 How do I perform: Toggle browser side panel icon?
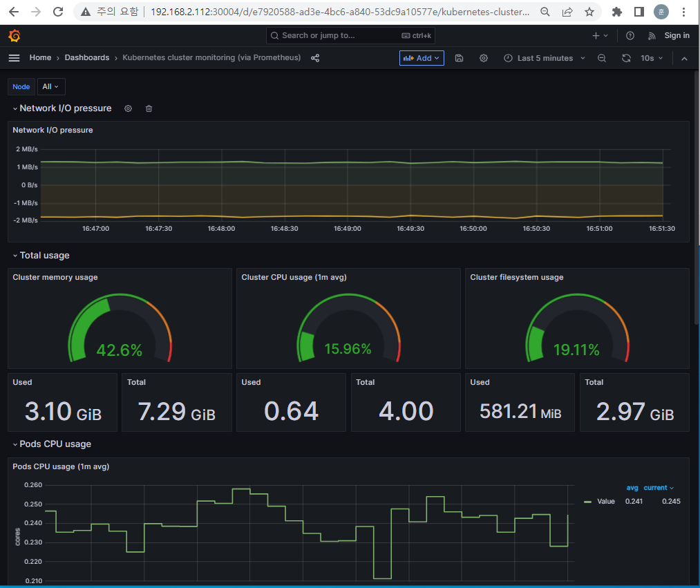638,12
